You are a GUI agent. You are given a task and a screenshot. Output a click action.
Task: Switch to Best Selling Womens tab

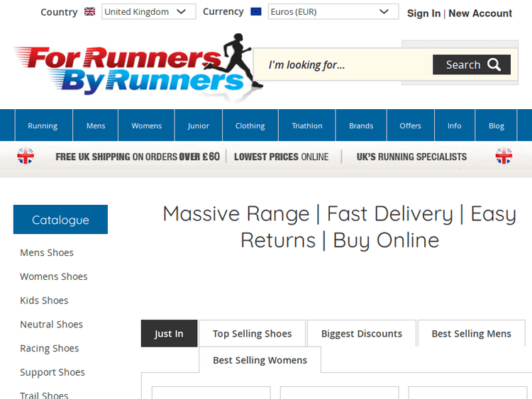click(x=260, y=360)
